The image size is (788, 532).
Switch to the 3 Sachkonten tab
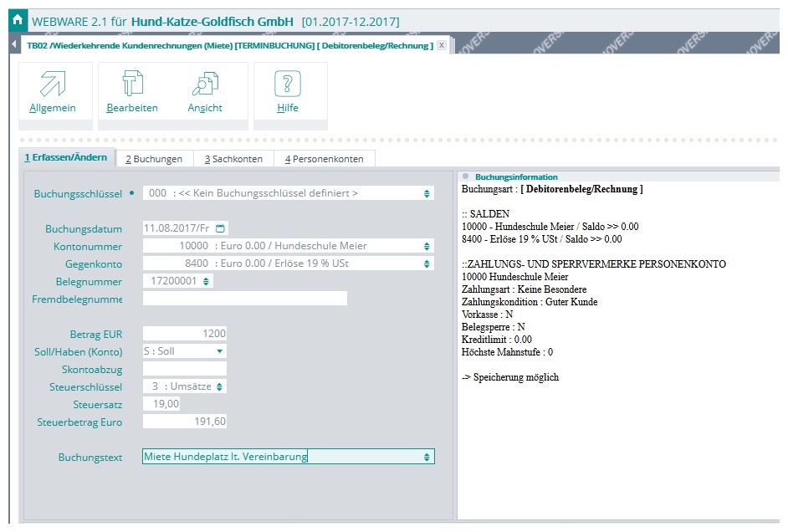pyautogui.click(x=233, y=159)
